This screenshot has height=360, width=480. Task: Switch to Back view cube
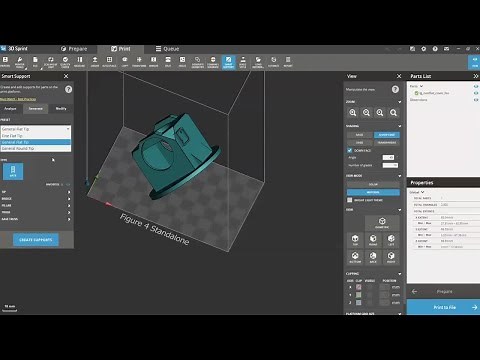[x=373, y=257]
